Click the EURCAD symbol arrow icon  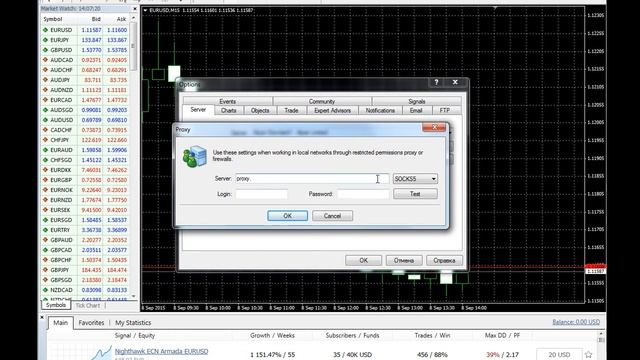(45, 100)
